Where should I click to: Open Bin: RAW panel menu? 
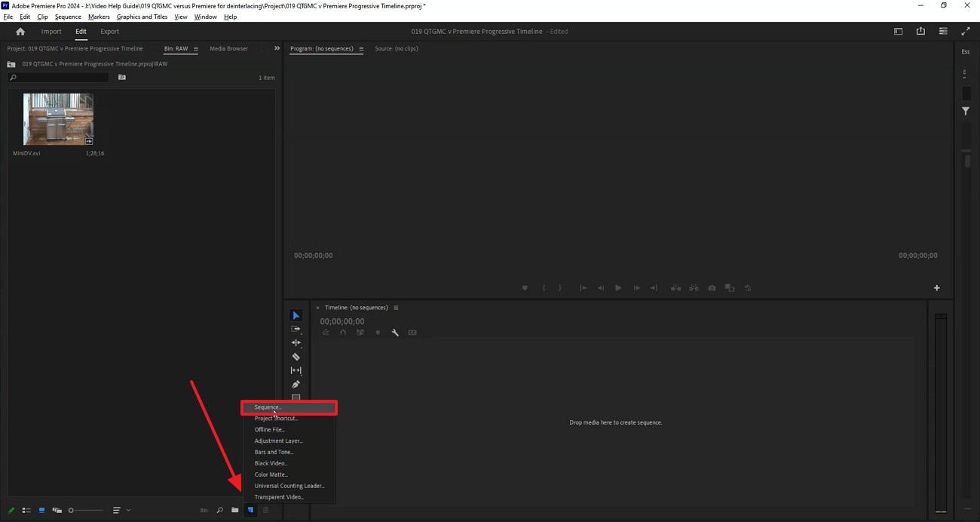coord(196,49)
